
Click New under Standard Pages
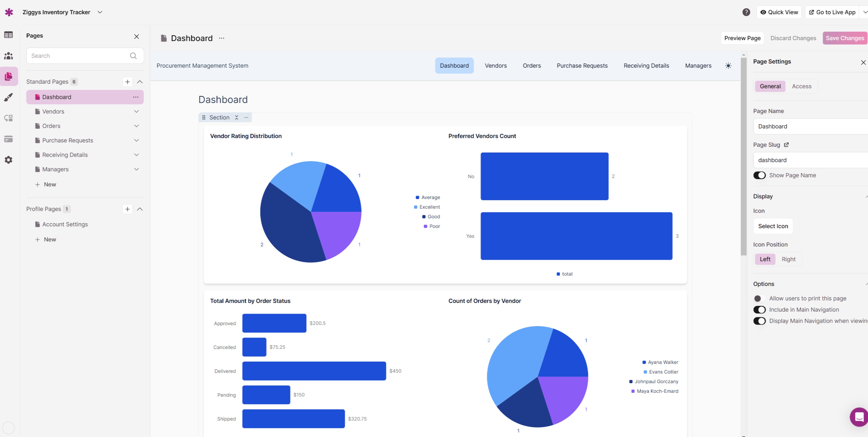46,185
